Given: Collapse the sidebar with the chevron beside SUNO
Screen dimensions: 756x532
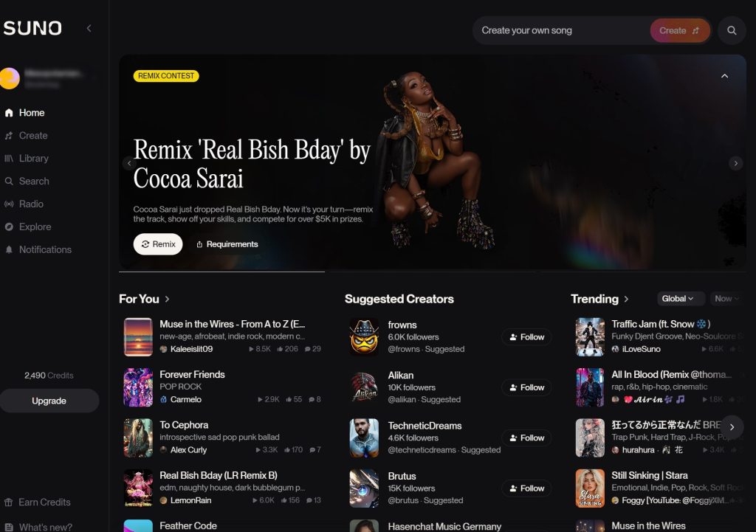Looking at the screenshot, I should tap(89, 29).
